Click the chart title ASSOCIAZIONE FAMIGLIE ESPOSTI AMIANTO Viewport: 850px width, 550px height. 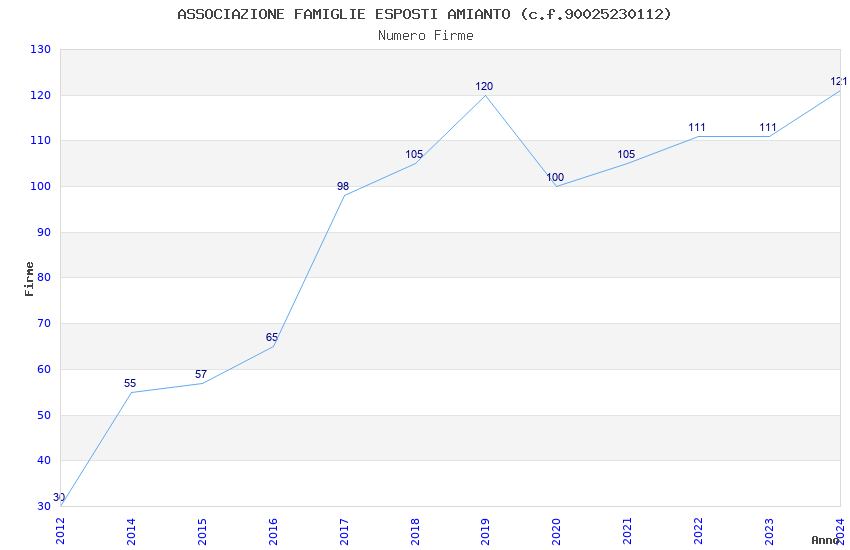(424, 14)
